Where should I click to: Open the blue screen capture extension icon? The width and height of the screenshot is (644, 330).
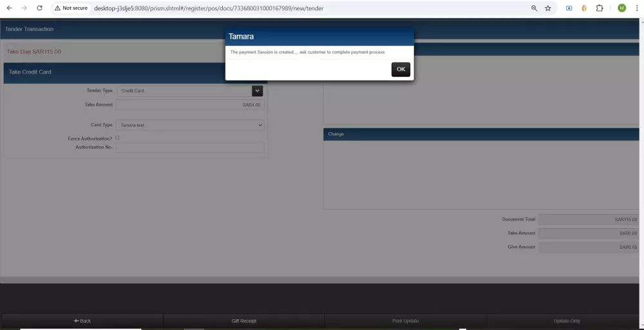click(569, 8)
